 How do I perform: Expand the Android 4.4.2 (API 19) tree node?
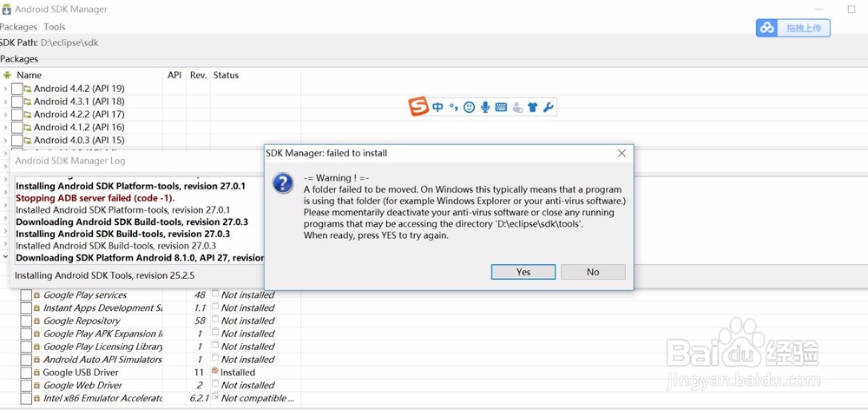click(5, 89)
